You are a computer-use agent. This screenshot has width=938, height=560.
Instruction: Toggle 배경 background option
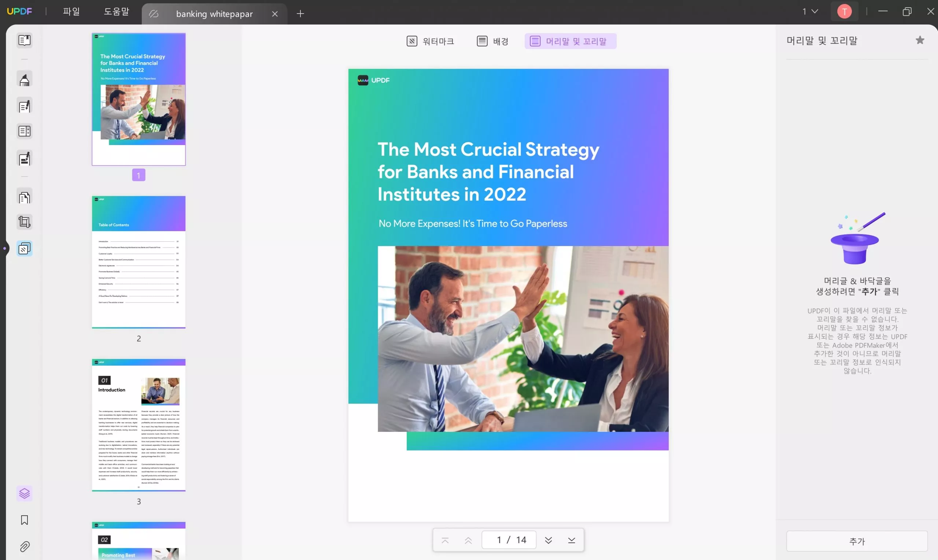point(493,41)
